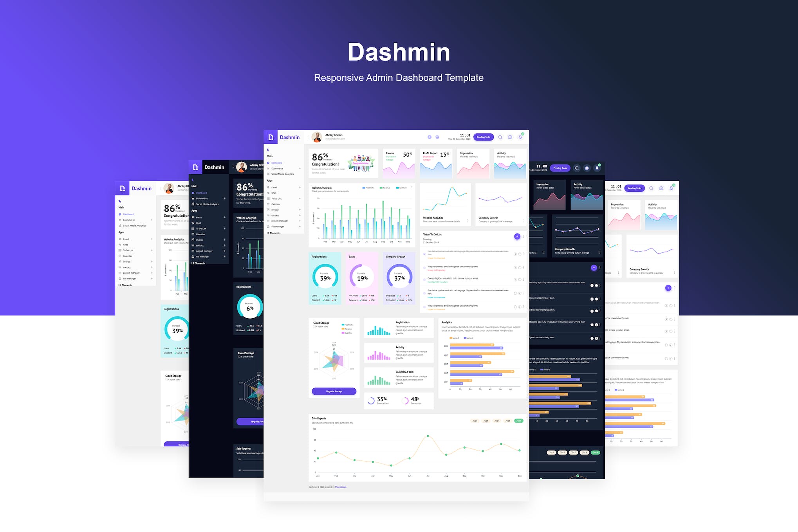Toggle the Pending Tasks button

pos(484,138)
